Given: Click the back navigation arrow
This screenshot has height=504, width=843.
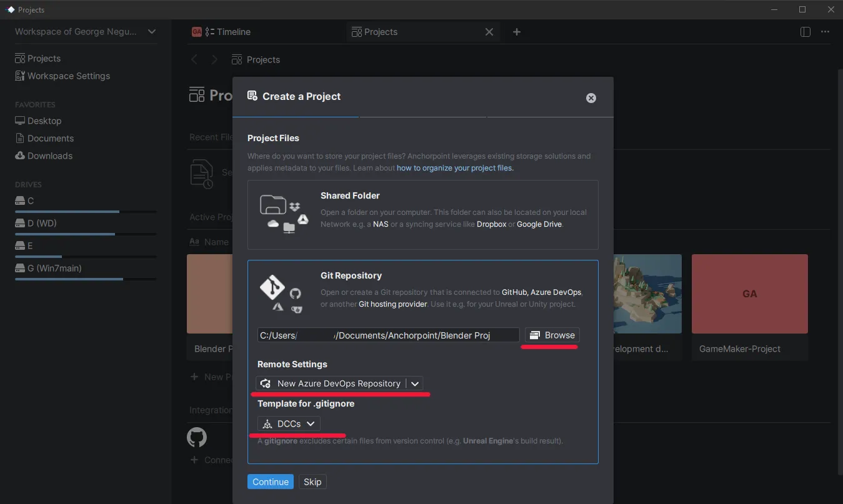Looking at the screenshot, I should [194, 59].
